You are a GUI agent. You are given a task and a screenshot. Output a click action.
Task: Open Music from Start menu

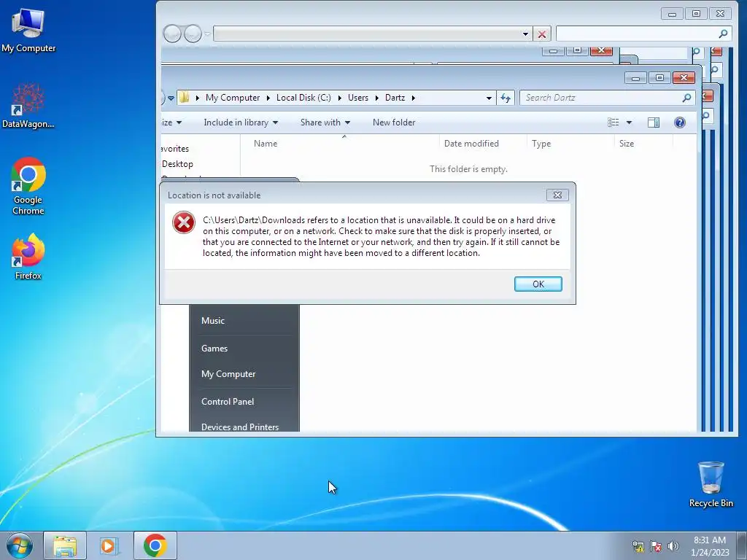[213, 321]
